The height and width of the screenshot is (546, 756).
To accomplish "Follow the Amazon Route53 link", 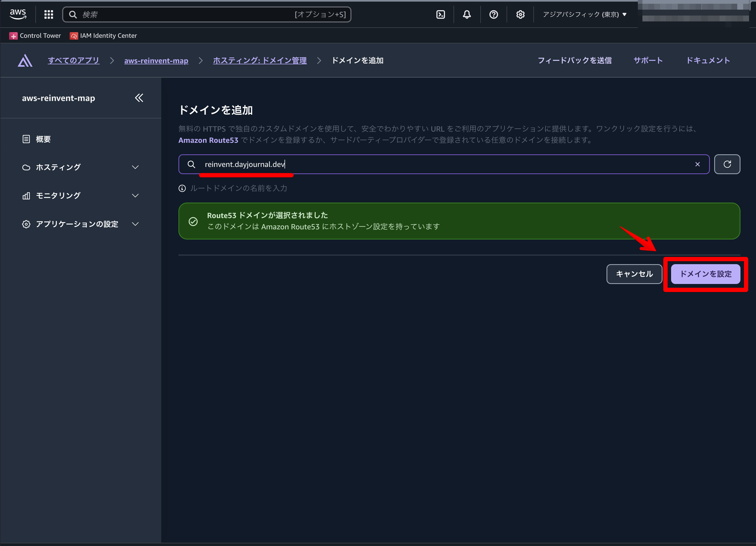I will point(208,140).
